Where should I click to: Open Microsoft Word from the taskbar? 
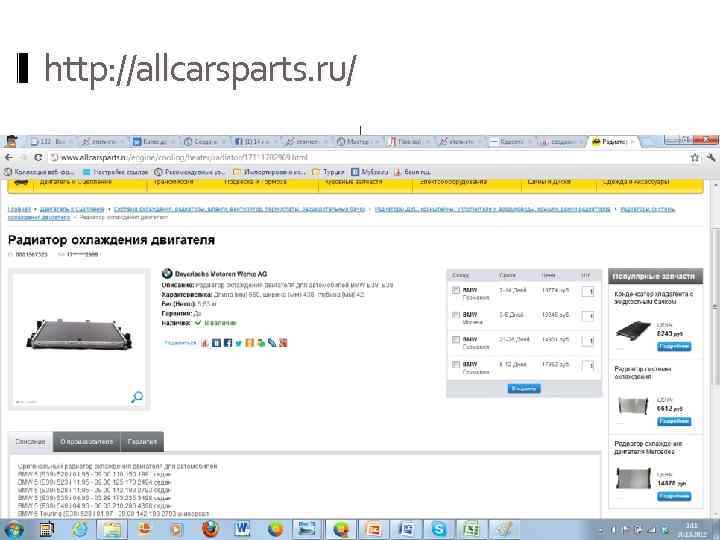click(x=242, y=530)
